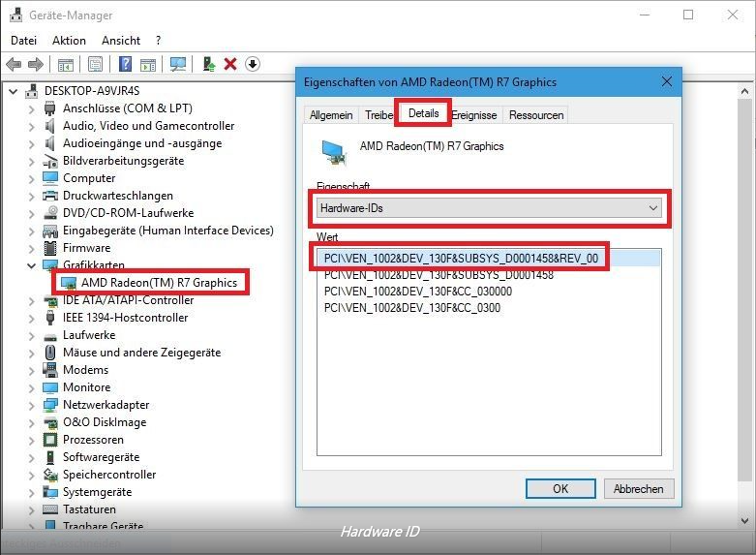This screenshot has width=756, height=555.
Task: Expand Audio, Video und Gamecontroller
Action: pyautogui.click(x=31, y=126)
